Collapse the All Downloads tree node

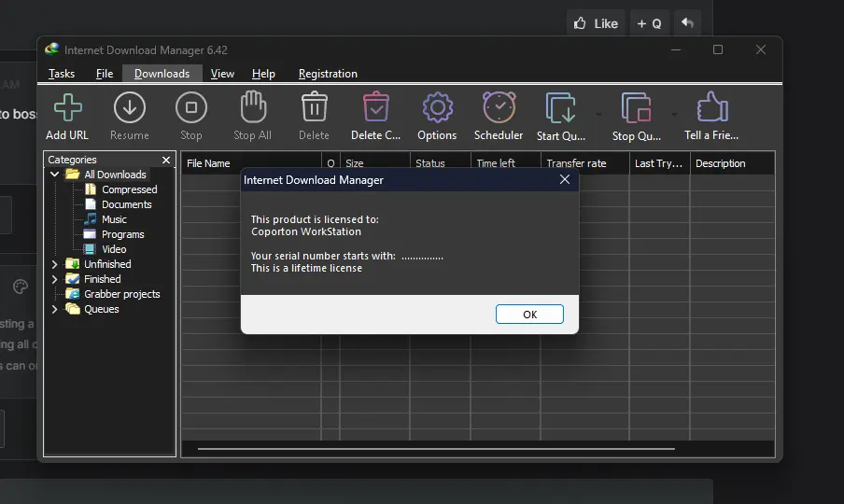pos(54,175)
